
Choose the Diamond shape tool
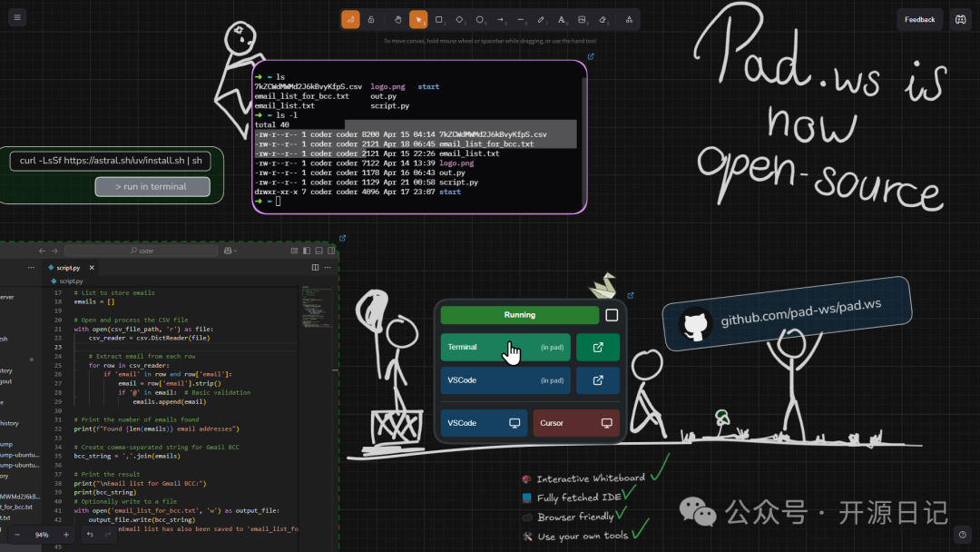[459, 19]
